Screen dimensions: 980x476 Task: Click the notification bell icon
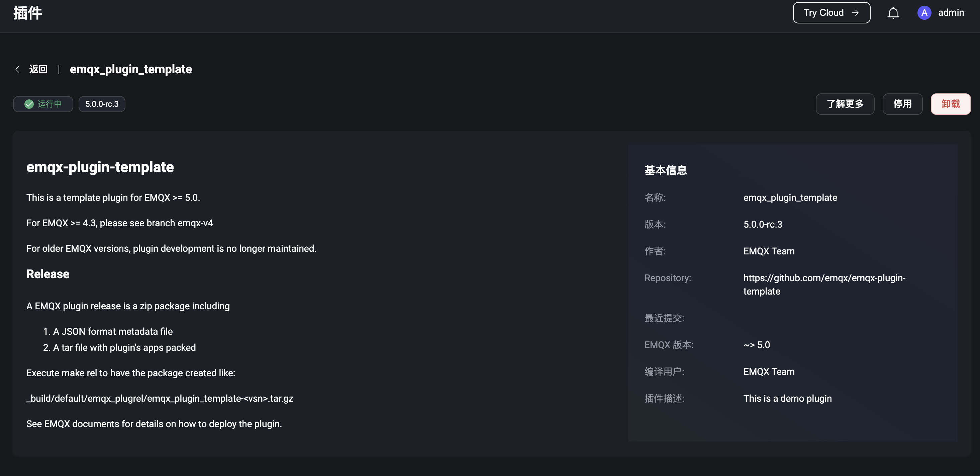(x=893, y=13)
